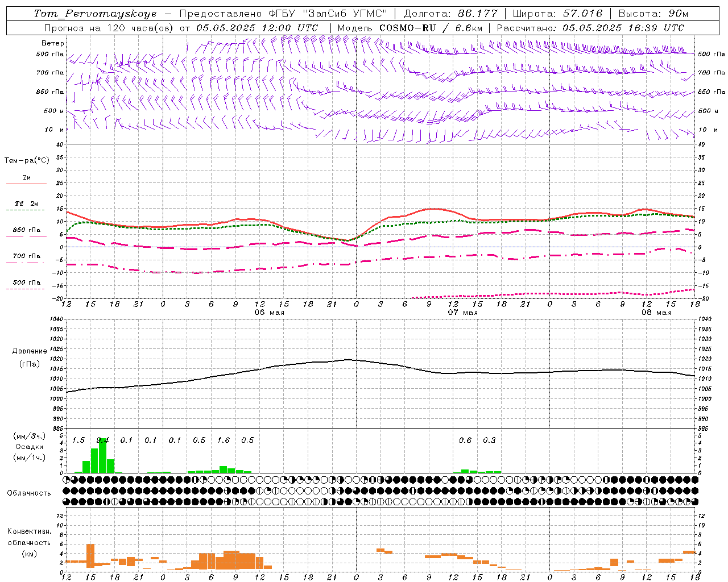The image size is (728, 582).
Task: Click the tallest orange convective cloud bar
Action: [90, 556]
